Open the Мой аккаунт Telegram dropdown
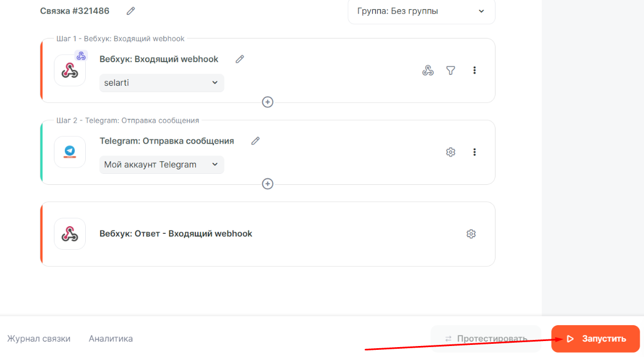Image resolution: width=644 pixels, height=357 pixels. tap(162, 164)
